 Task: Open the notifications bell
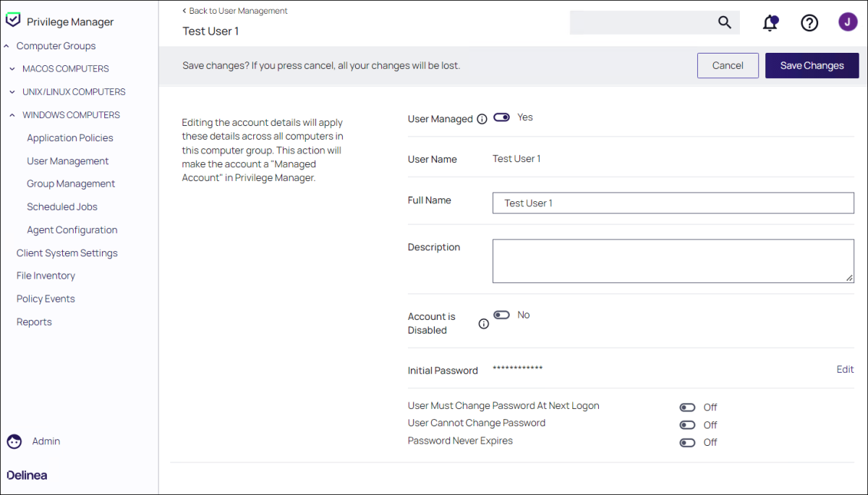(x=770, y=23)
